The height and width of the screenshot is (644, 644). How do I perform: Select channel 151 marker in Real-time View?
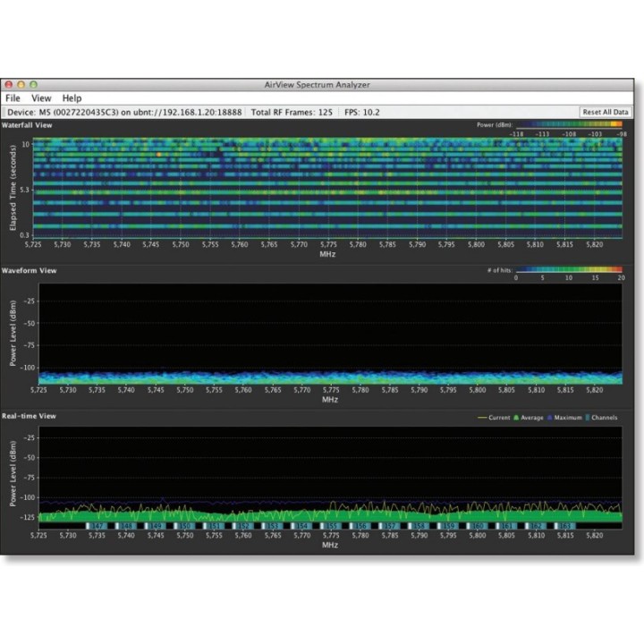coord(214,526)
